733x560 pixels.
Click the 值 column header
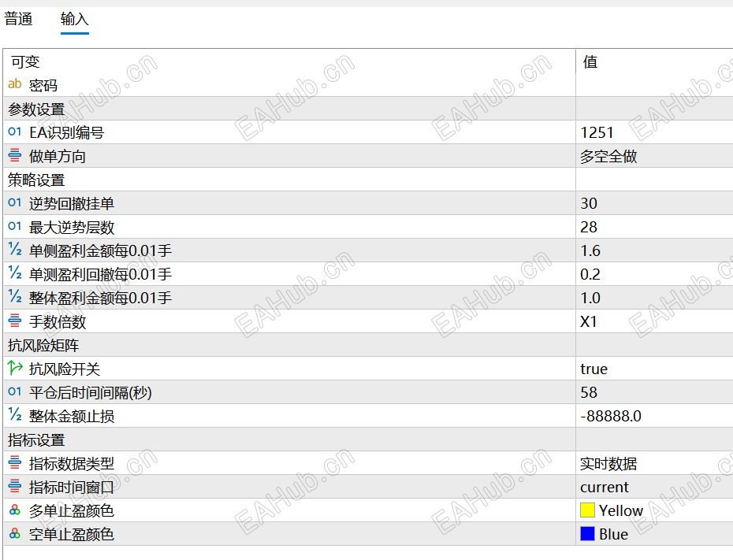point(591,61)
